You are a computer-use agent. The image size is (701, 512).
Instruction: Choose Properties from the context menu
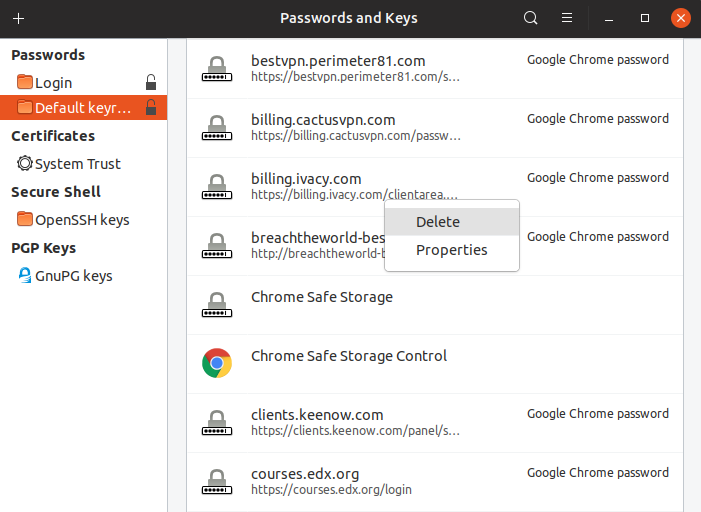click(x=452, y=250)
